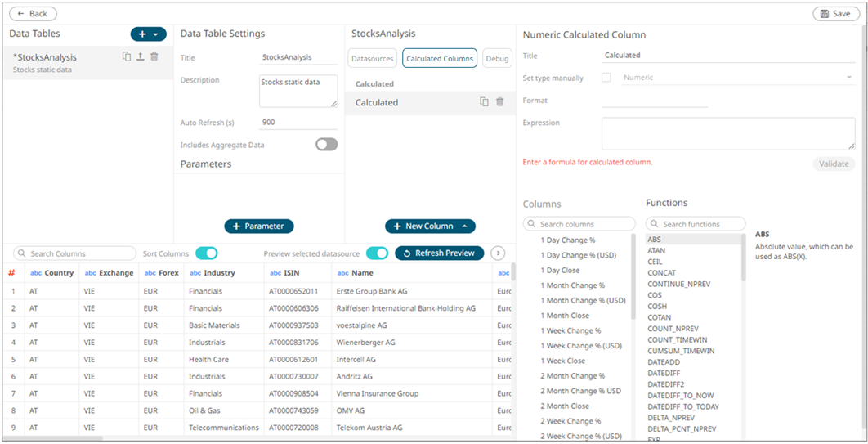The image size is (868, 444).
Task: Check the Set type manually checkbox
Action: click(x=606, y=78)
